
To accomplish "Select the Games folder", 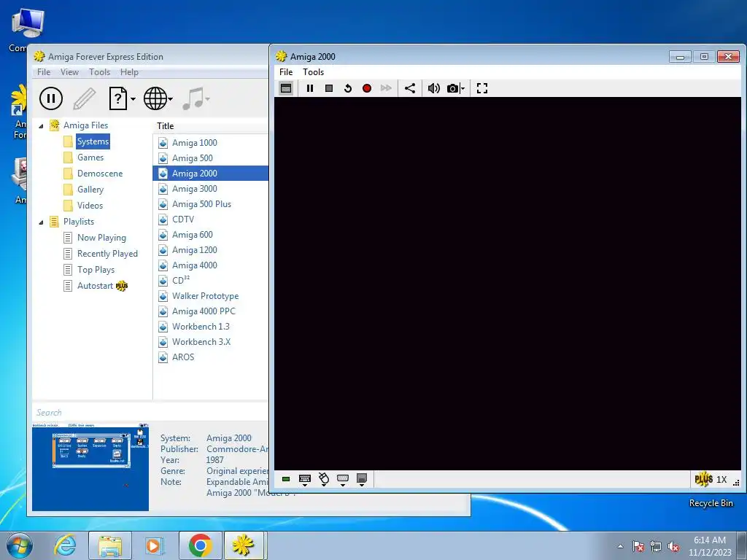I will (90, 157).
